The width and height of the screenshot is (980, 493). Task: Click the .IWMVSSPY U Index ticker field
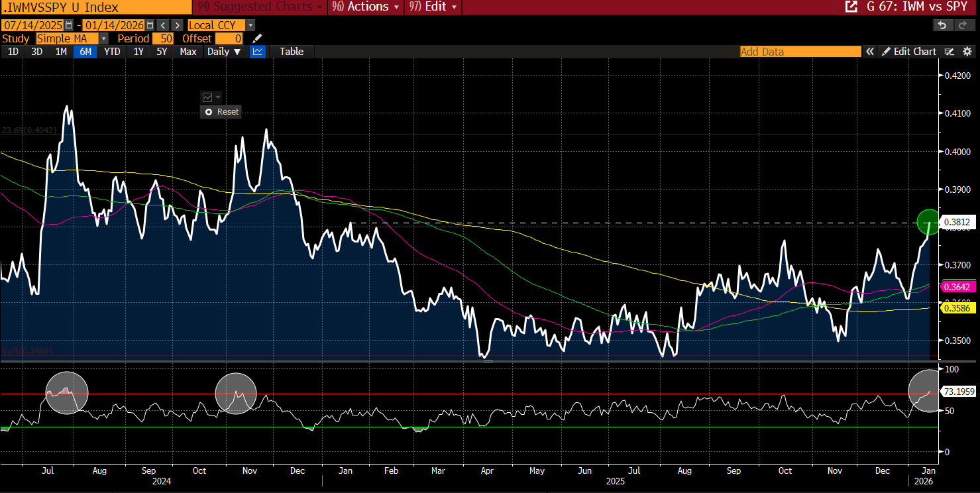point(95,7)
